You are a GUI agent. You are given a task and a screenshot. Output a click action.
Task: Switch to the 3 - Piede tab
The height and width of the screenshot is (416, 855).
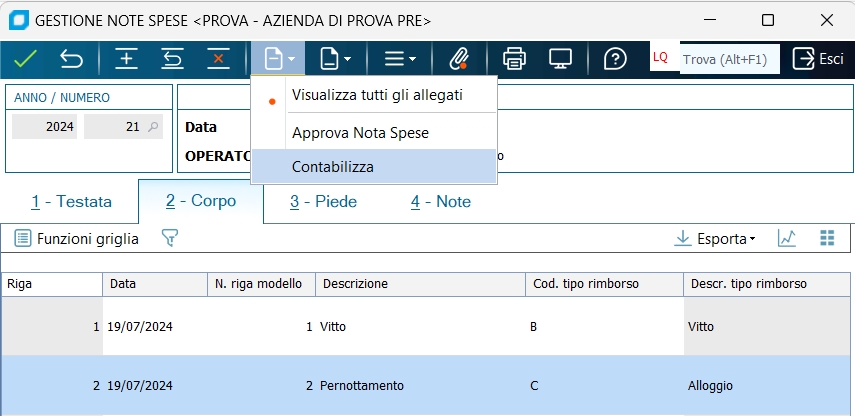tap(323, 201)
